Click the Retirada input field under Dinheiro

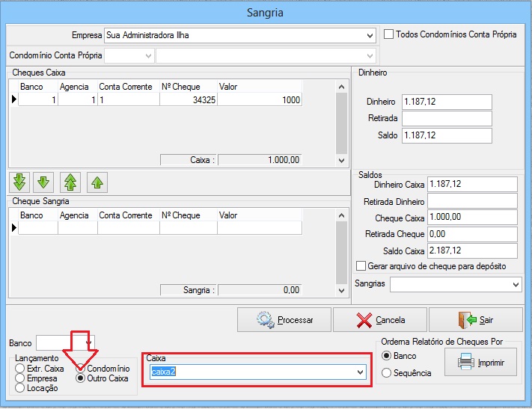(447, 118)
